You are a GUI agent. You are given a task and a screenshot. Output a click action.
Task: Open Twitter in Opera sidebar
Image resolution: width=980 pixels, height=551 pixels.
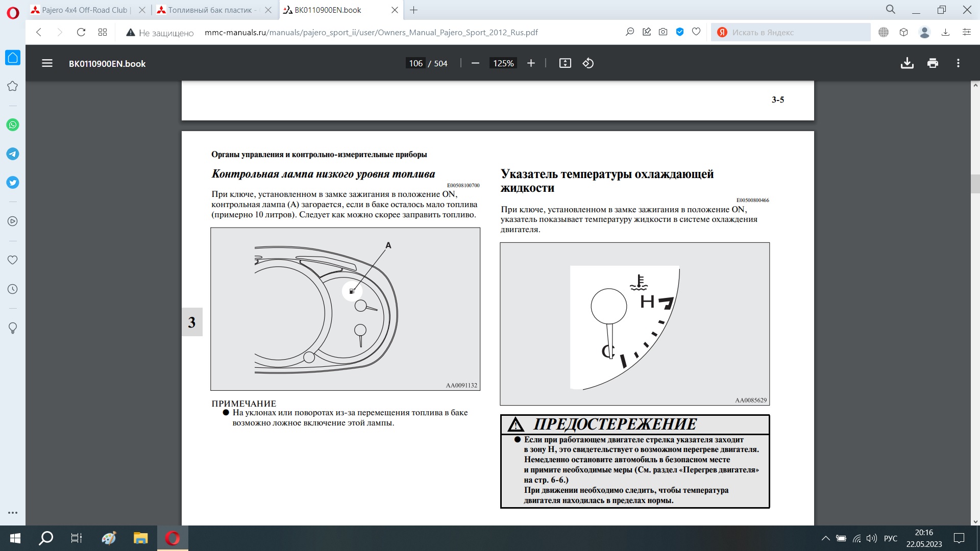point(13,183)
